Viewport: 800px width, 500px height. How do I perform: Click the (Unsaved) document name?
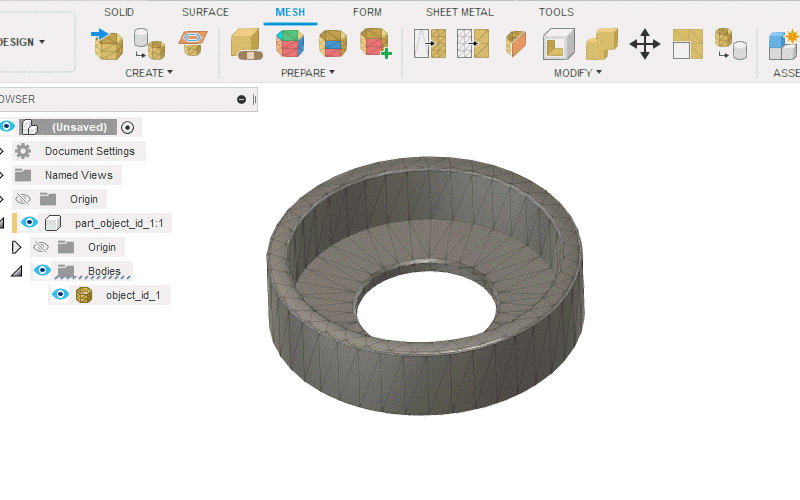(79, 127)
